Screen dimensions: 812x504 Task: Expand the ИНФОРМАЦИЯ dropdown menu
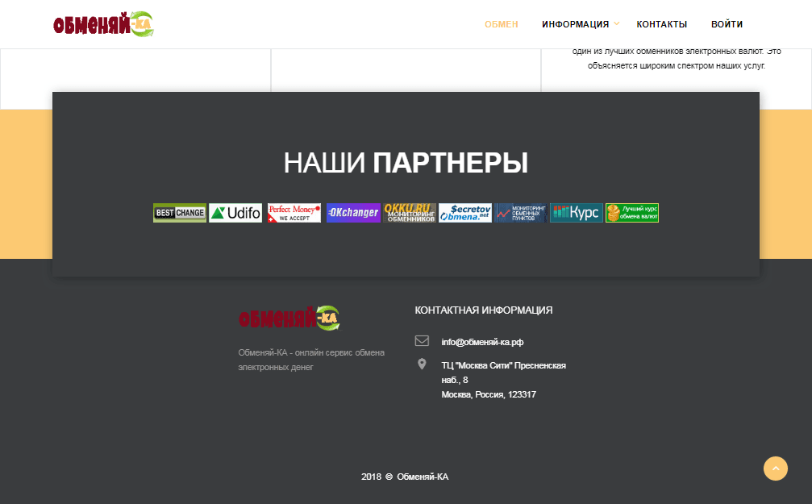point(575,24)
